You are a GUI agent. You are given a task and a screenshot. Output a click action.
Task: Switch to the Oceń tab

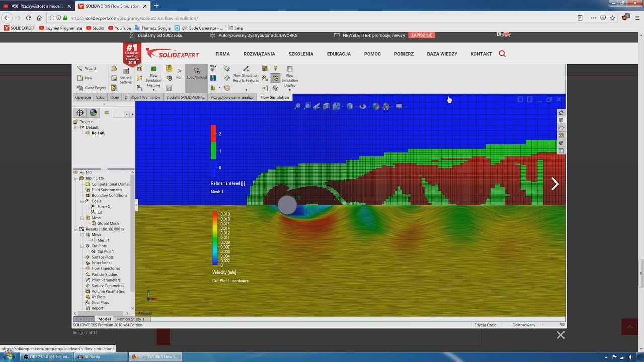(x=115, y=97)
